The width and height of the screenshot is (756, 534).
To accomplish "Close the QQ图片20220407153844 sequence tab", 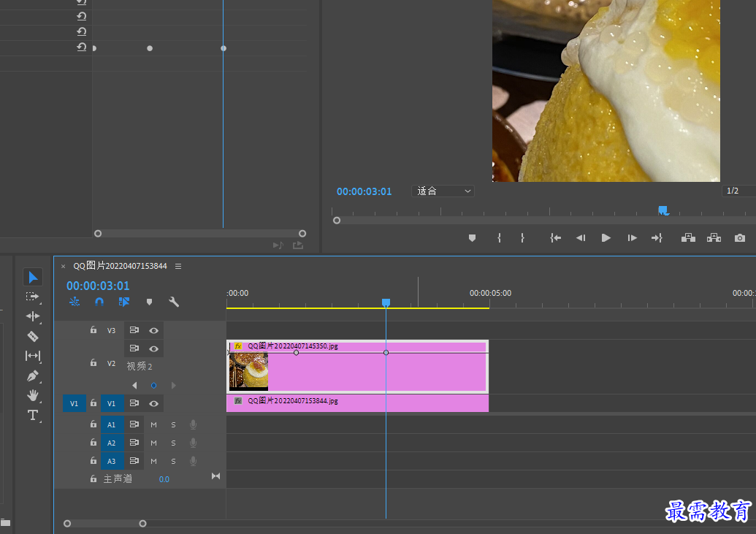I will (63, 267).
